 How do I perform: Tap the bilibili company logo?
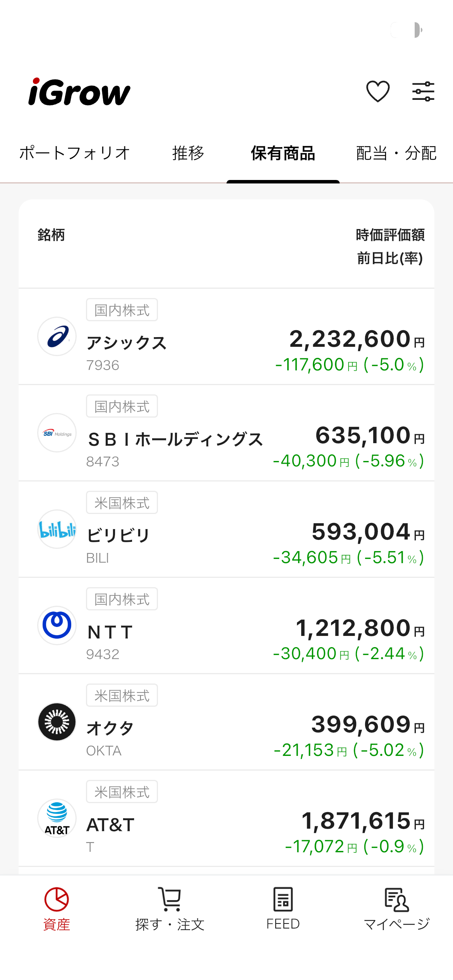[x=57, y=529]
